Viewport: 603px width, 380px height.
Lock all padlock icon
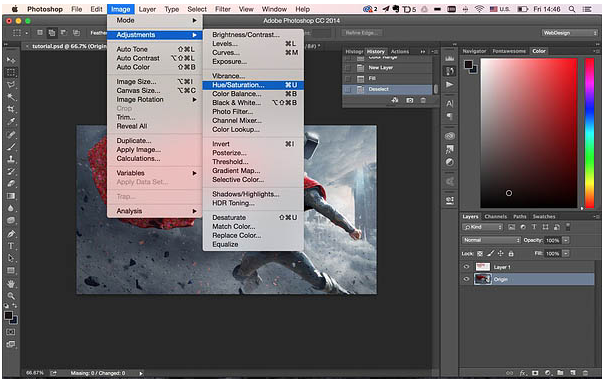pos(511,253)
